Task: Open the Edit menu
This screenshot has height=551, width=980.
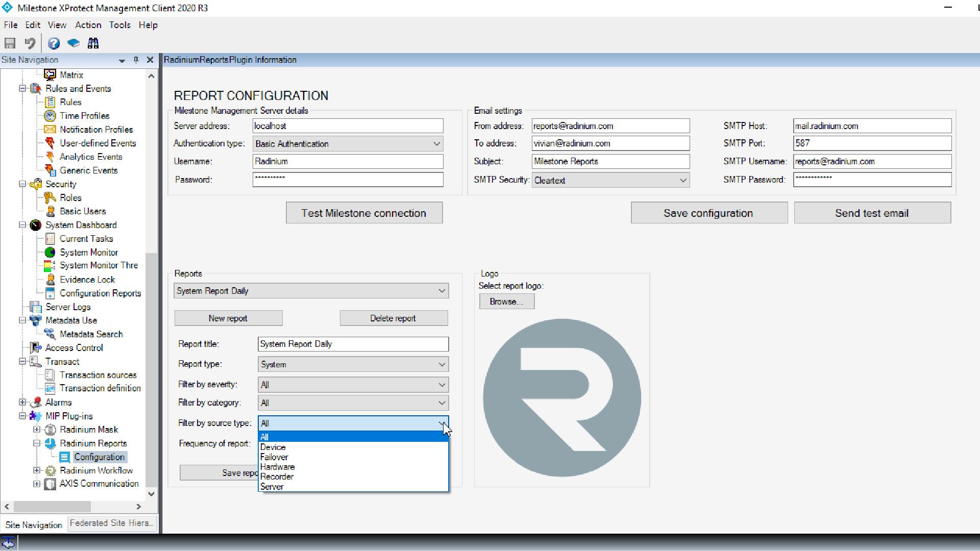Action: pos(33,25)
